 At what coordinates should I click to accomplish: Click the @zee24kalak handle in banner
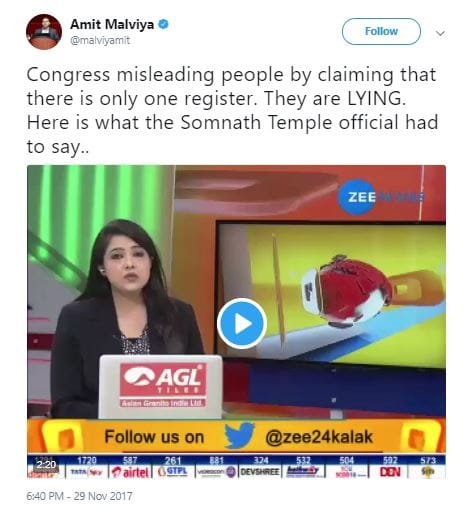tap(319, 437)
